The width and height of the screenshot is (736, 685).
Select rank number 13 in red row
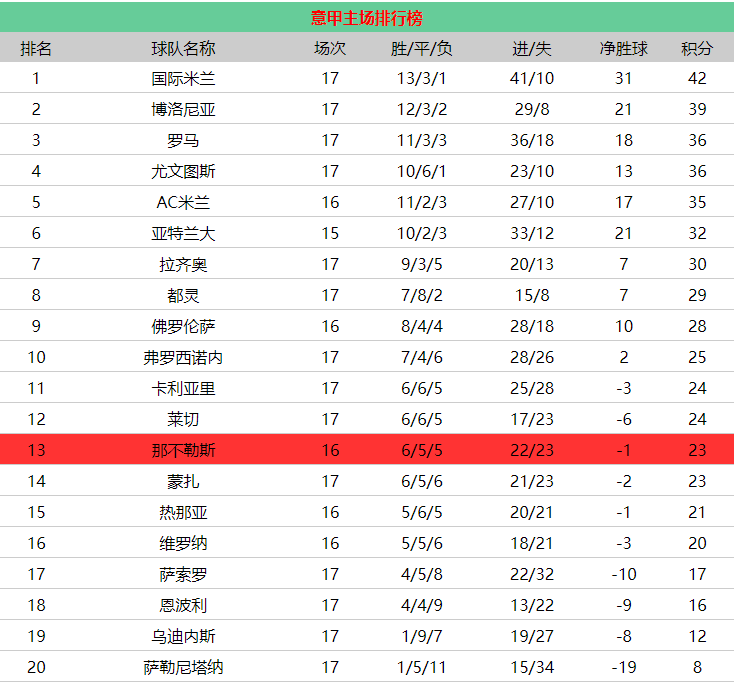pyautogui.click(x=36, y=450)
